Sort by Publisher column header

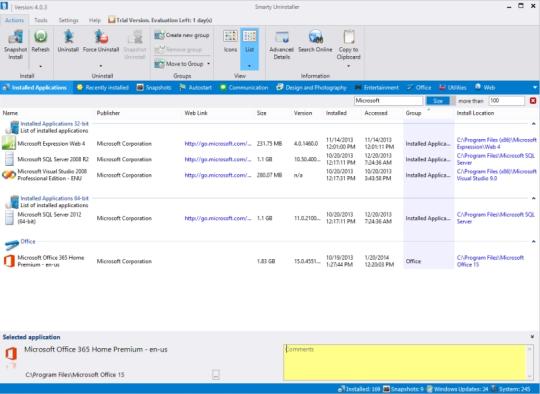(108, 113)
